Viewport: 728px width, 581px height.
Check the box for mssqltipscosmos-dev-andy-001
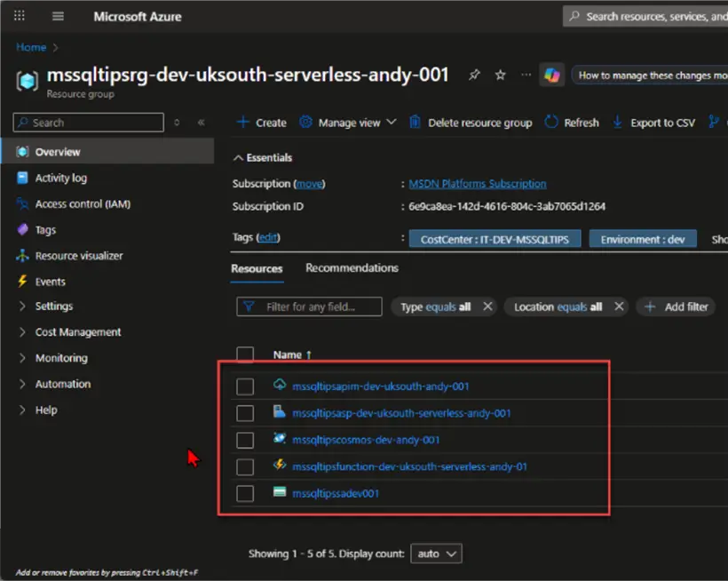[x=245, y=441]
